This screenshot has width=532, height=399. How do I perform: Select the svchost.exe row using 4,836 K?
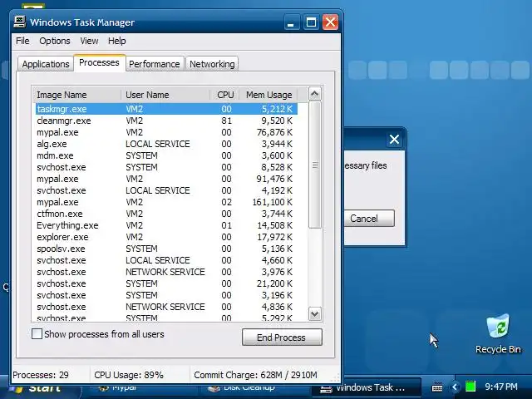pos(166,307)
